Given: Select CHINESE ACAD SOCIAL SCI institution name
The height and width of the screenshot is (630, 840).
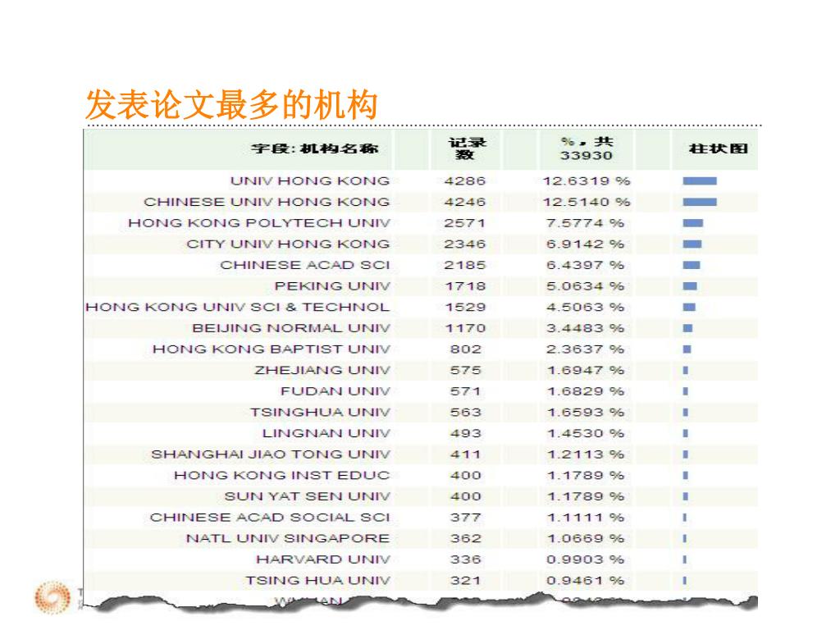Looking at the screenshot, I should click(269, 517).
